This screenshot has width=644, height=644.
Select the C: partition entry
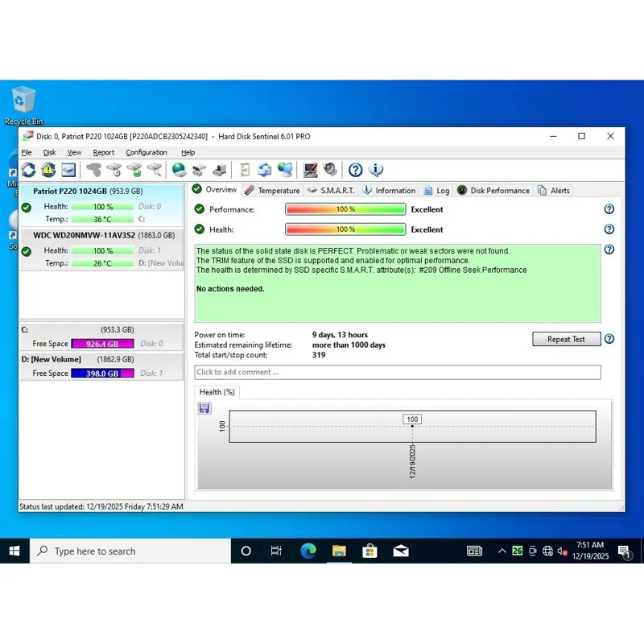[x=101, y=336]
